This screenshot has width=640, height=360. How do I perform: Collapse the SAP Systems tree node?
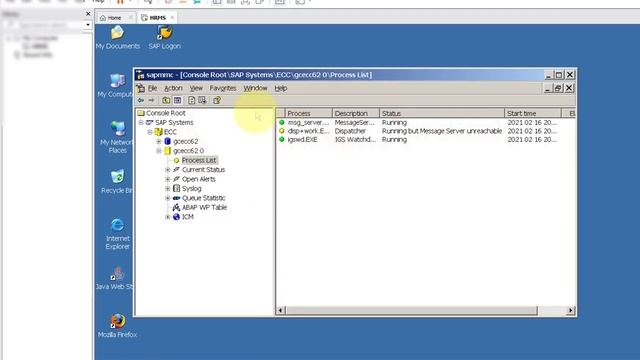click(x=141, y=122)
